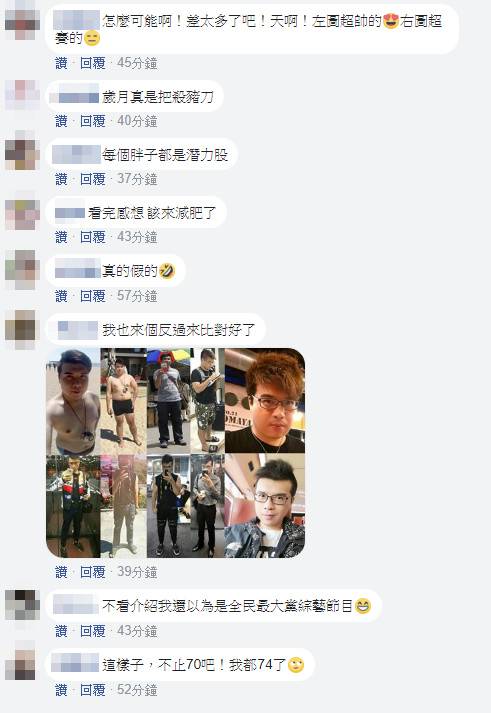This screenshot has width=491, height=713.
Task: Reply to the 歲月真是把殺豬刀 comment
Action: [x=93, y=121]
